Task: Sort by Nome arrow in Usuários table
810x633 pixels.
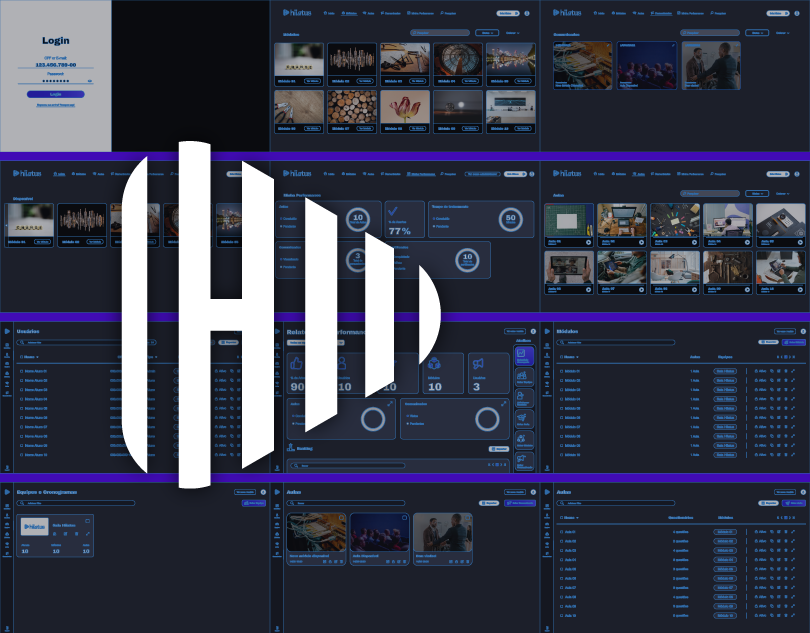Action: tap(37, 357)
